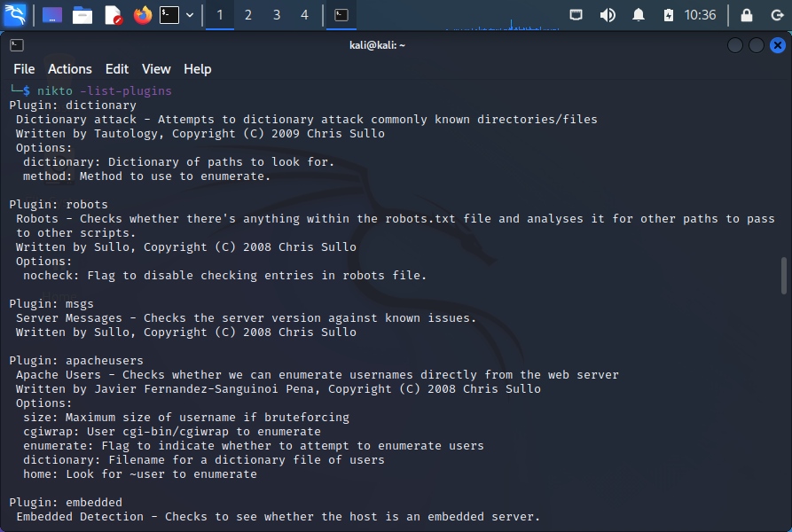
Task: Open the Help menu
Action: coord(198,68)
